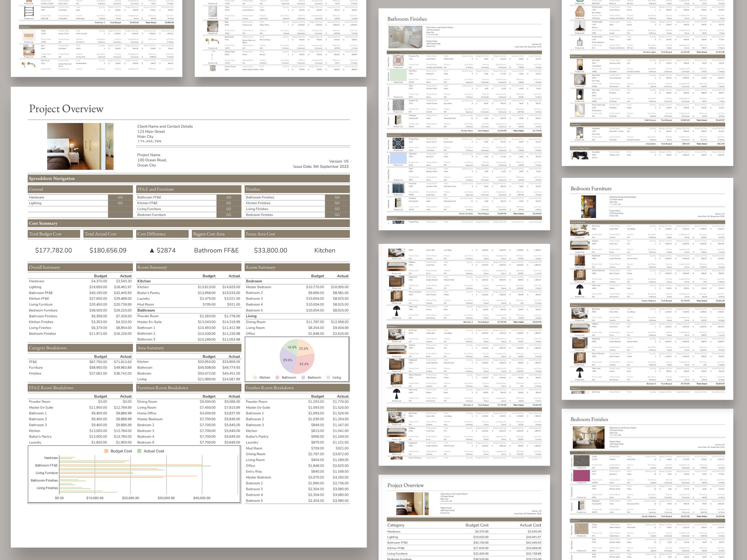Click the FF&E Room Breakdown header
This screenshot has height=560, width=747.
[x=80, y=388]
